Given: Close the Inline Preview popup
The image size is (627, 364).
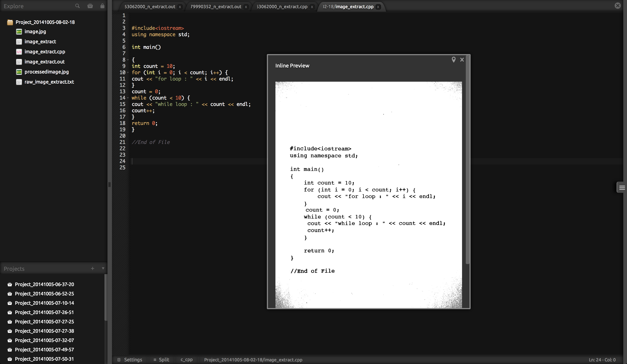Looking at the screenshot, I should tap(462, 60).
